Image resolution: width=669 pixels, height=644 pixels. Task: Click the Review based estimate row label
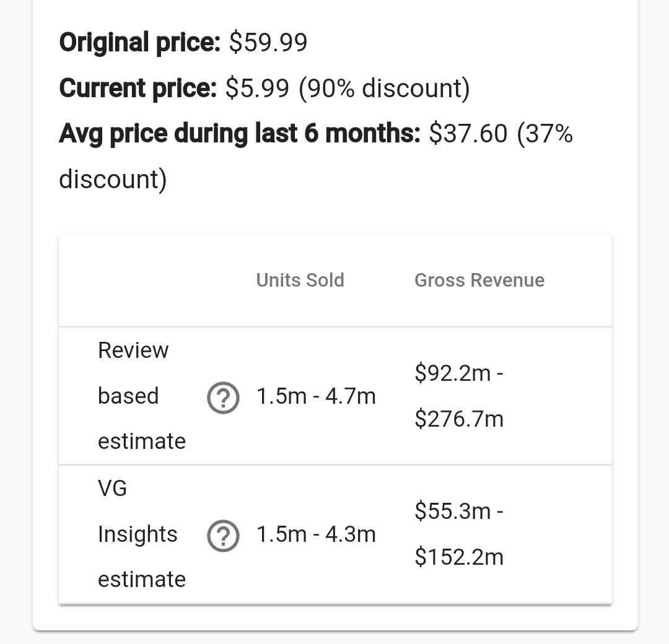142,396
